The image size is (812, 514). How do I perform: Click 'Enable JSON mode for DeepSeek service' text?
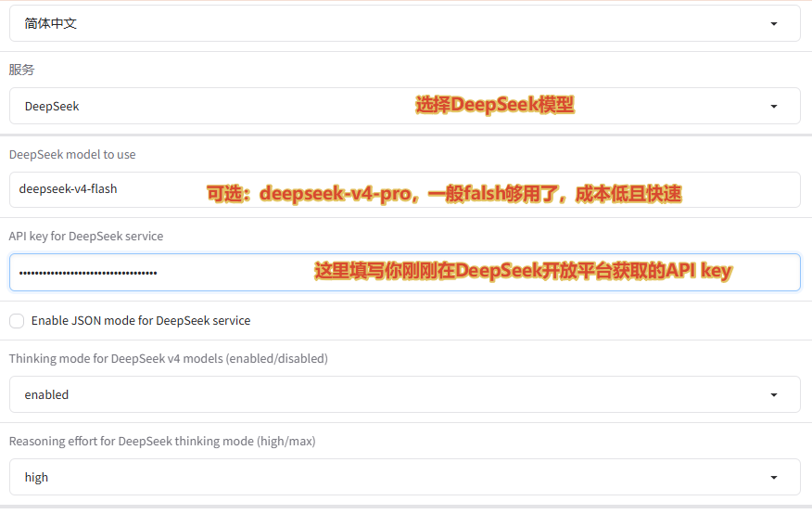tap(141, 321)
